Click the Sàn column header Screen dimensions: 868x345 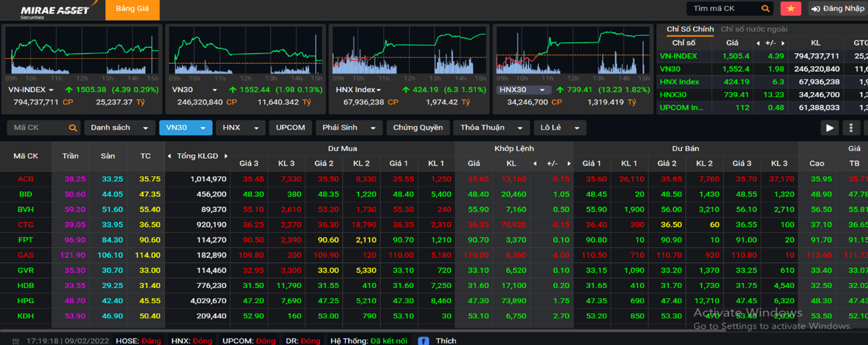click(108, 156)
